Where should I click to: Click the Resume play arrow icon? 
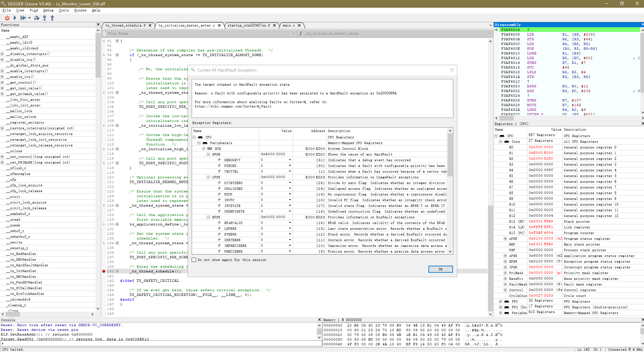(15, 18)
